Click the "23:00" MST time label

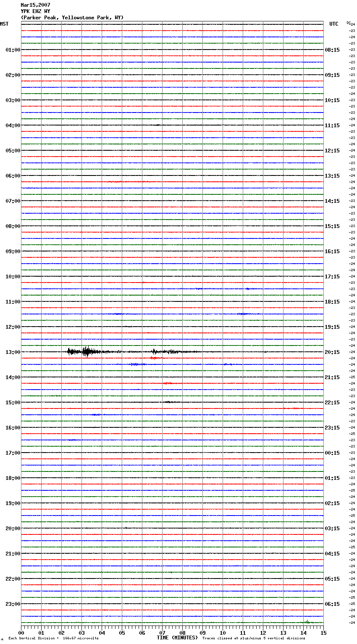[13, 604]
